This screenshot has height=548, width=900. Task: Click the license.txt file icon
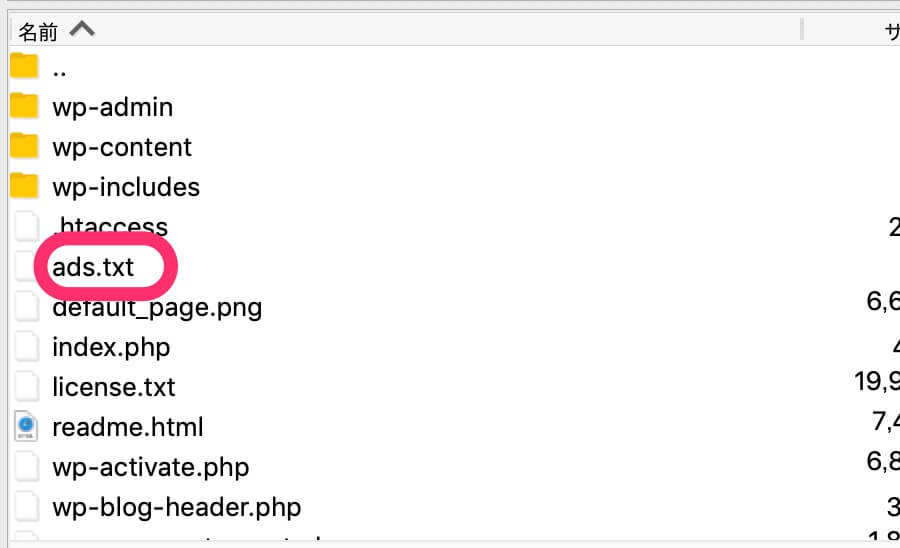tap(25, 386)
